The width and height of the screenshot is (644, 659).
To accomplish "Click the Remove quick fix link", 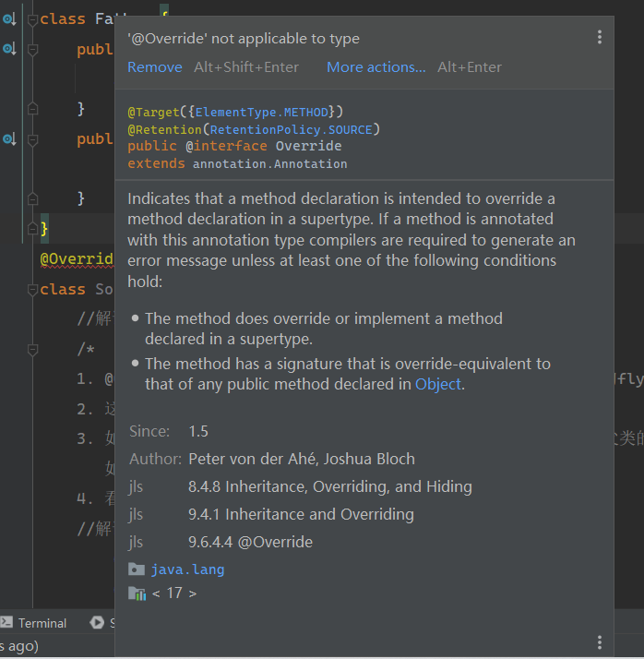I will point(155,67).
